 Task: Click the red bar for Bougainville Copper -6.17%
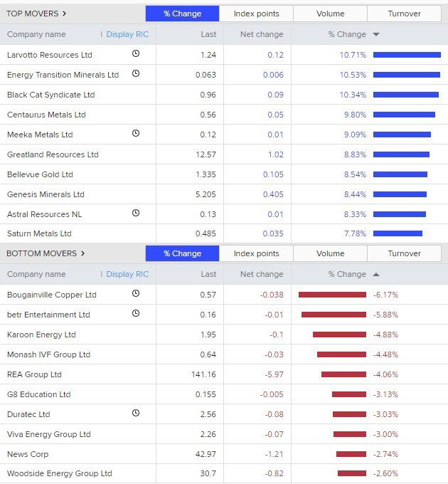[x=332, y=295]
